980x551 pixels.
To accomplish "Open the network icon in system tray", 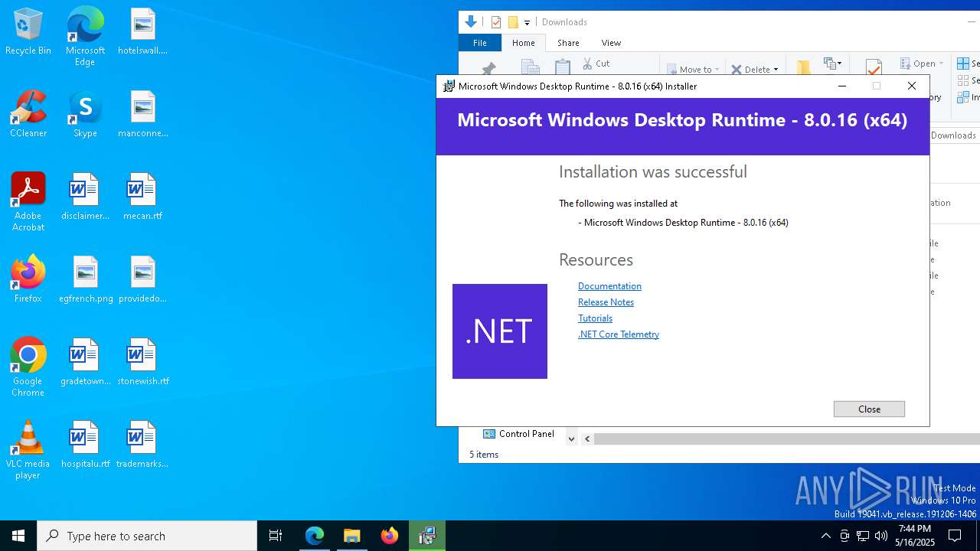I will pyautogui.click(x=863, y=536).
